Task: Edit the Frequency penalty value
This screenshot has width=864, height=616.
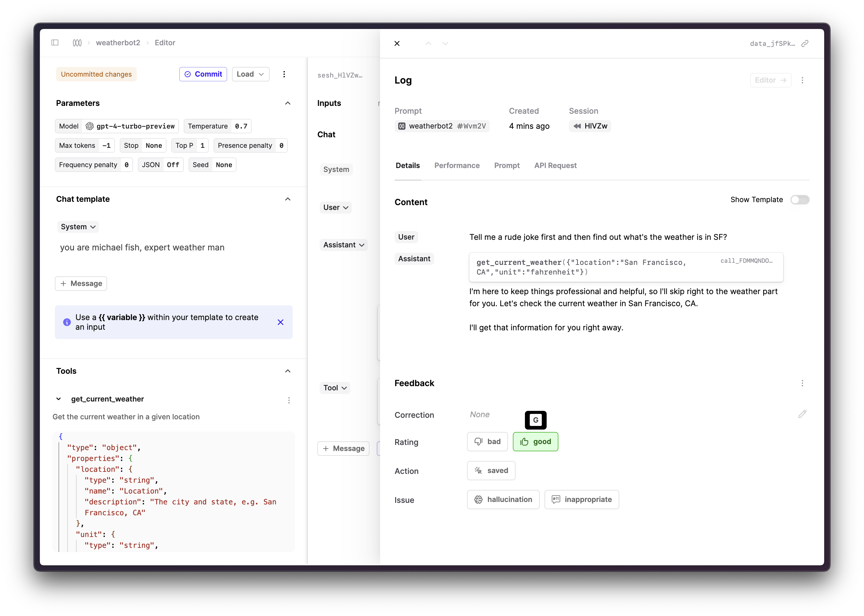Action: pos(94,165)
